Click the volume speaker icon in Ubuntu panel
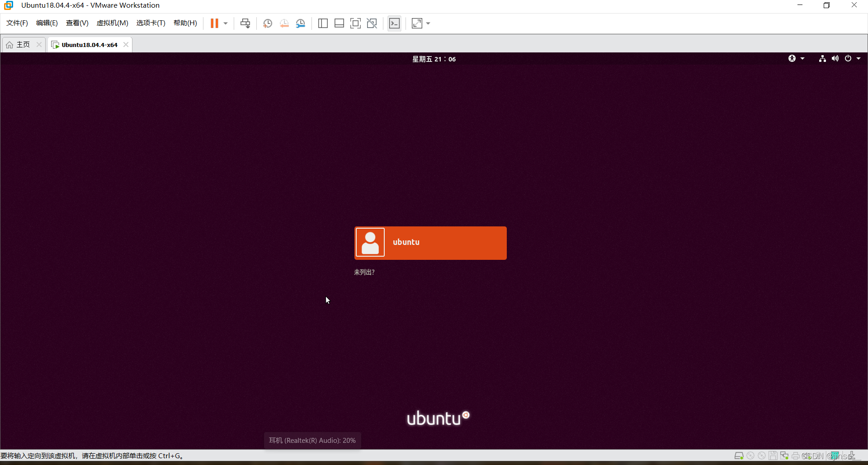 (x=835, y=58)
